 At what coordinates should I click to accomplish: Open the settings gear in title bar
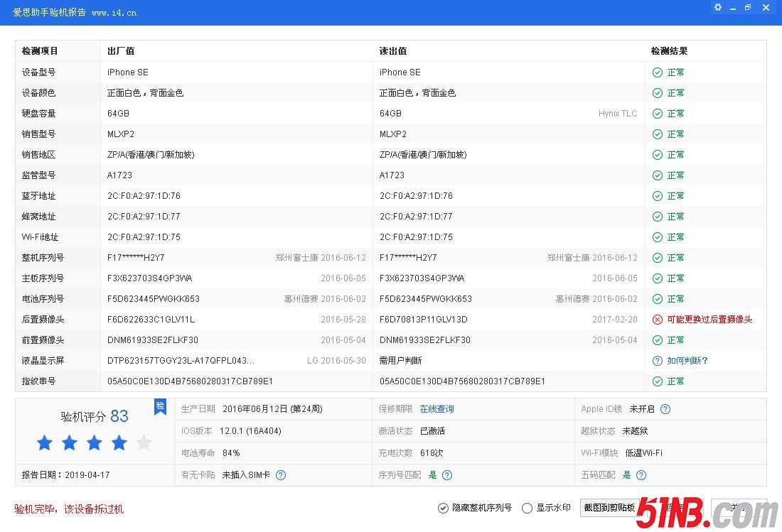[718, 8]
